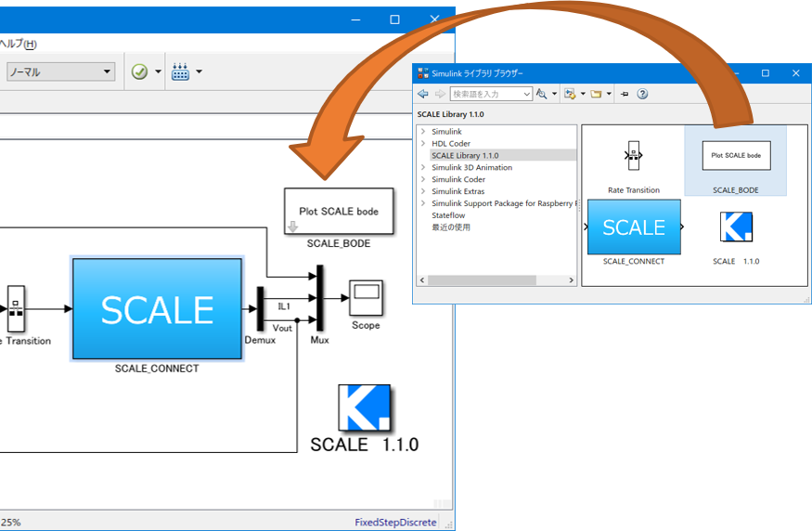
Task: Click the IL1 signal label
Action: 284,306
